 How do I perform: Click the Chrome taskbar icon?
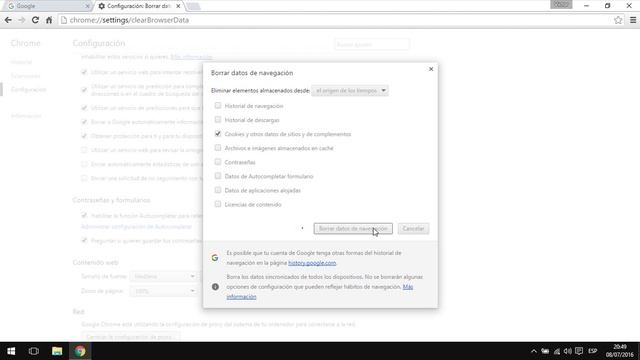[80, 351]
